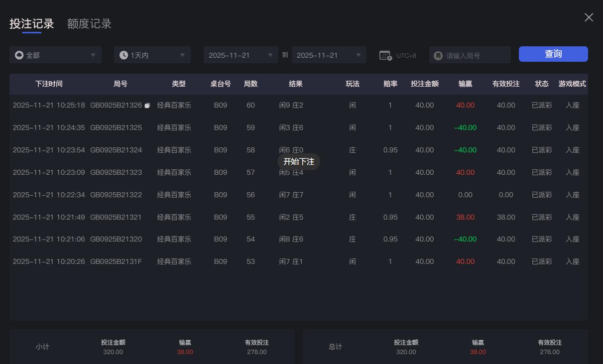Click the 下注时间 column header
The image size is (603, 364).
click(x=48, y=84)
